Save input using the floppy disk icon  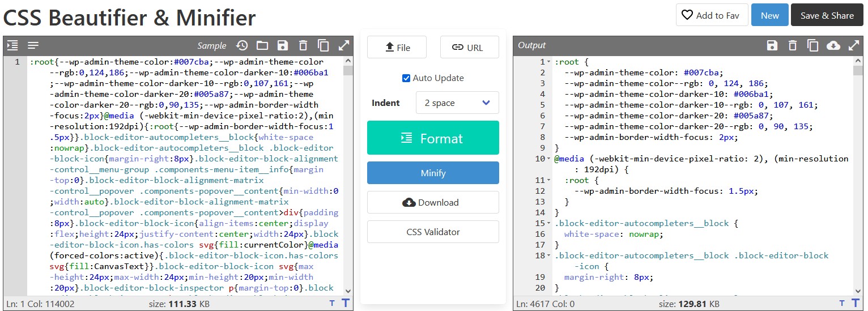tap(283, 45)
